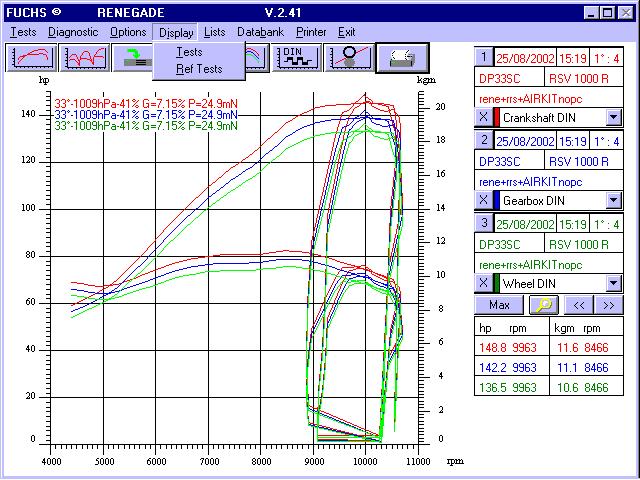Remove test 2 with its X button
The height and width of the screenshot is (480, 640).
[x=483, y=200]
